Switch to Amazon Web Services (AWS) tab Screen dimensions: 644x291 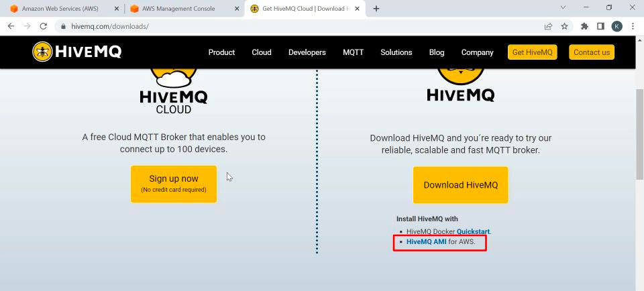[x=60, y=9]
